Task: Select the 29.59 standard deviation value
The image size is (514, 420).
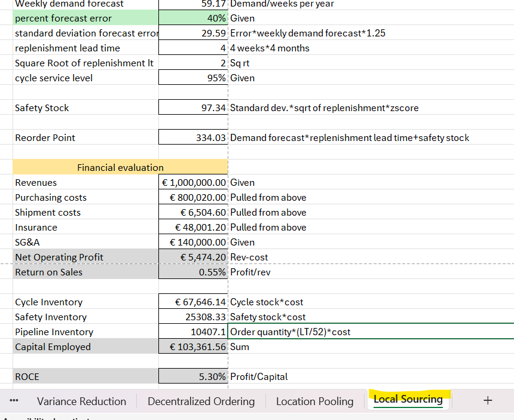Action: pyautogui.click(x=193, y=33)
